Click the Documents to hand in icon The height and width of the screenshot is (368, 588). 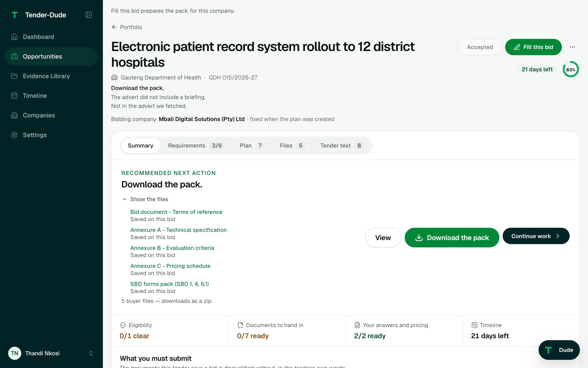[240, 325]
